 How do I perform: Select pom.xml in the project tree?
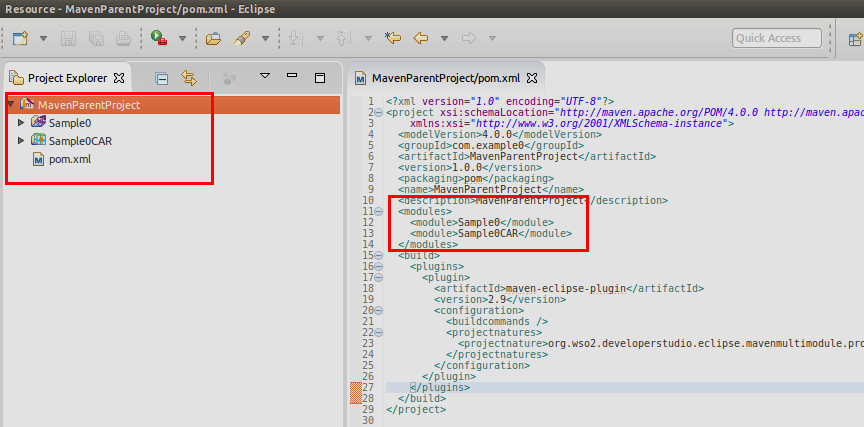coord(69,159)
